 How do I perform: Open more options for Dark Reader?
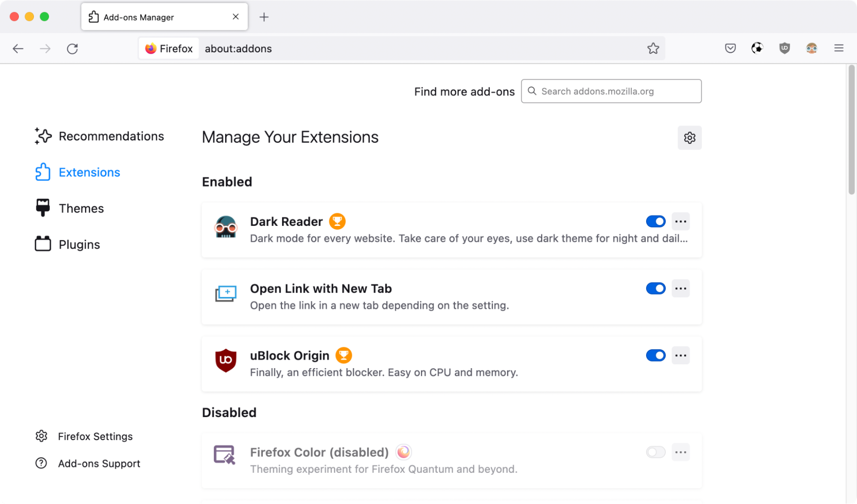pos(680,222)
